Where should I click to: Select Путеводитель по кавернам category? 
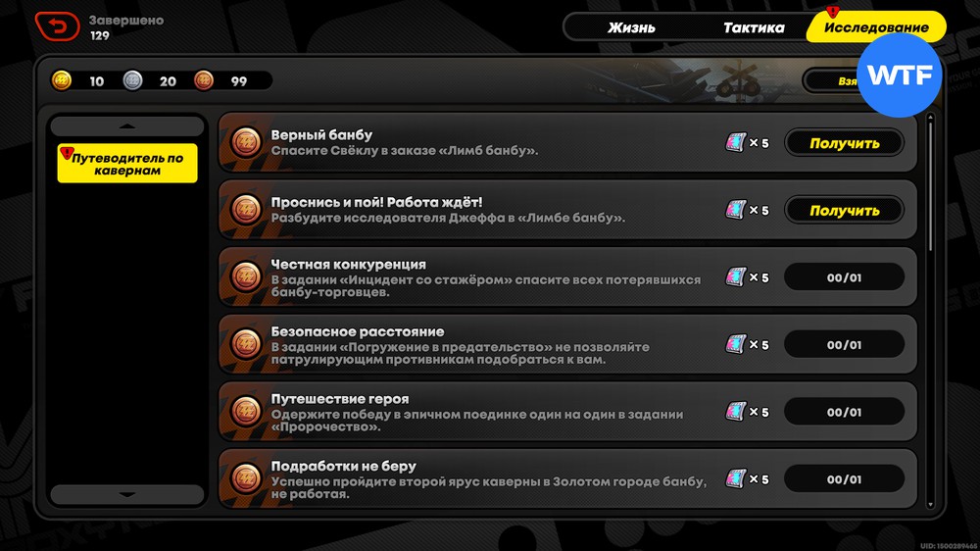[x=127, y=164]
